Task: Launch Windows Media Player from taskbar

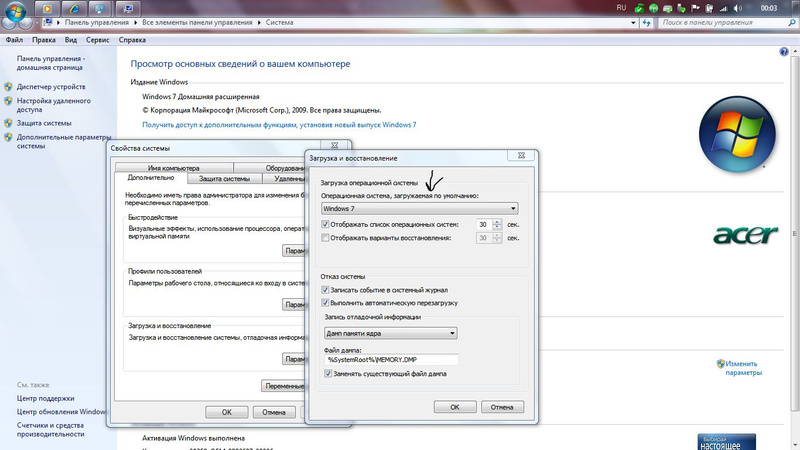Action: click(47, 8)
